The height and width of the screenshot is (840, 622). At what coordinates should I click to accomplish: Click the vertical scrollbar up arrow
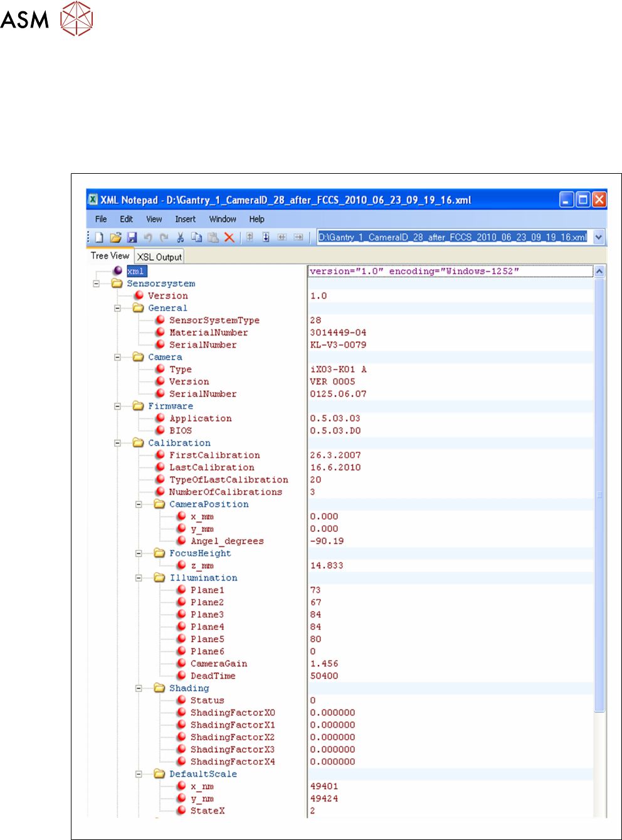click(599, 272)
